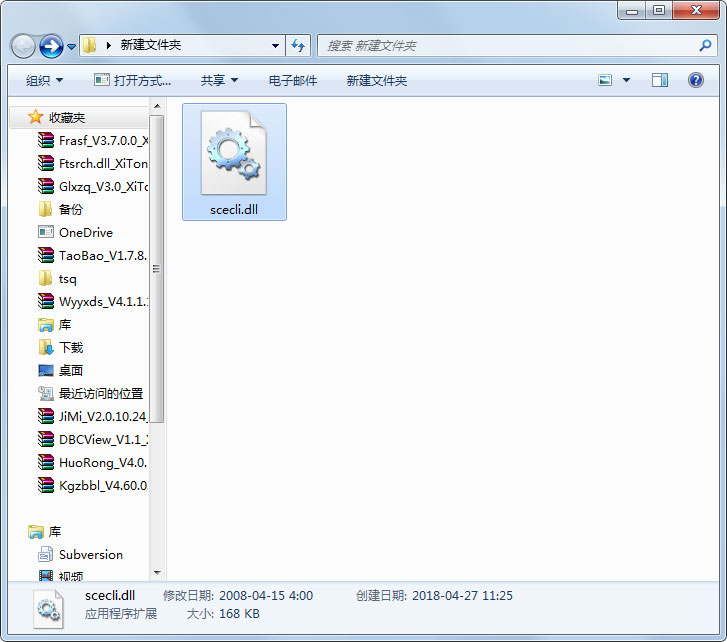Image resolution: width=727 pixels, height=642 pixels.
Task: Click the Forward navigation arrow button
Action: click(51, 46)
